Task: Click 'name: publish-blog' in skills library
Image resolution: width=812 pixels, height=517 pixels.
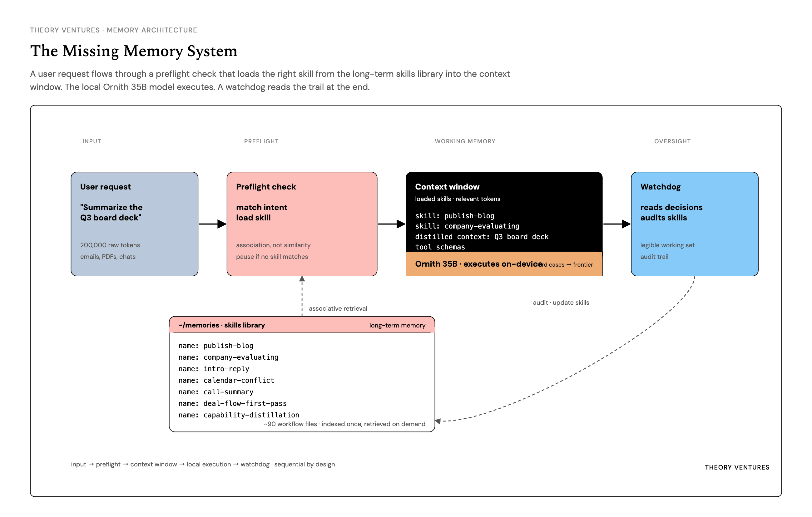Action: coord(216,346)
